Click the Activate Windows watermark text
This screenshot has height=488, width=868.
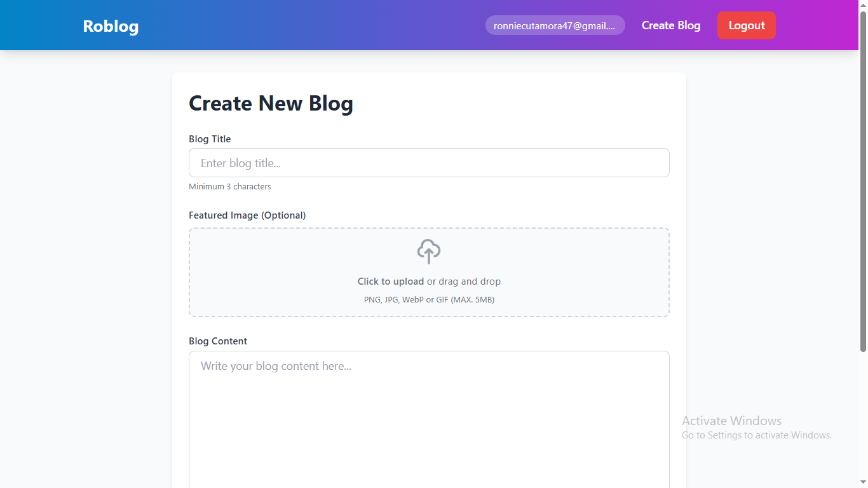[x=731, y=421]
